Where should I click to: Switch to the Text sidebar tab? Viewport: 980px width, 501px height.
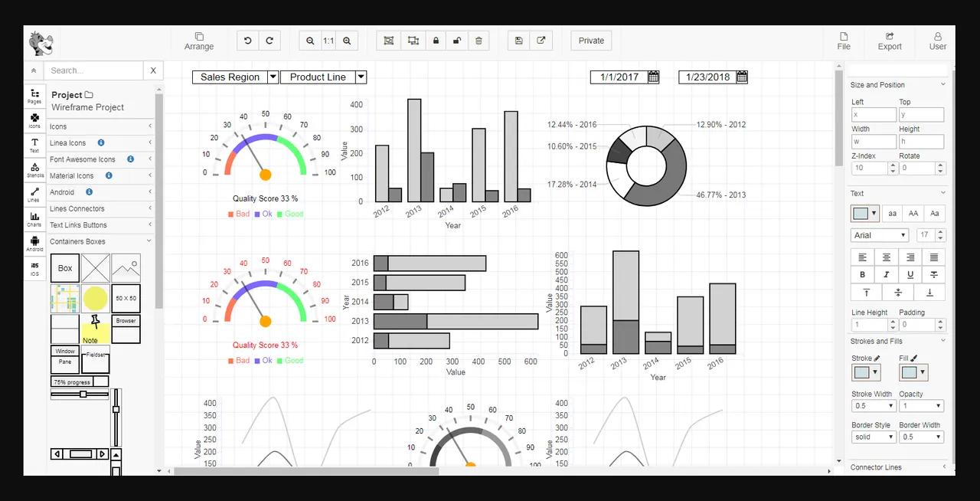(x=34, y=145)
